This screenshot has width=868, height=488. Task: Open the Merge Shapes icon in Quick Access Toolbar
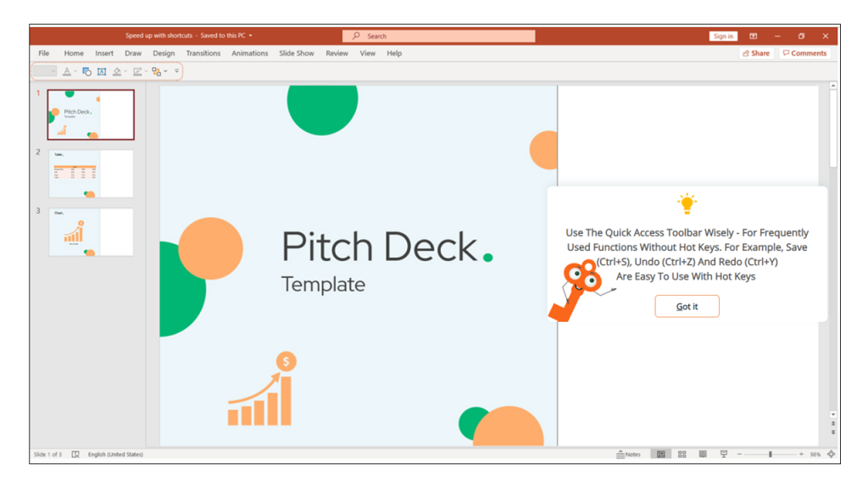(86, 71)
